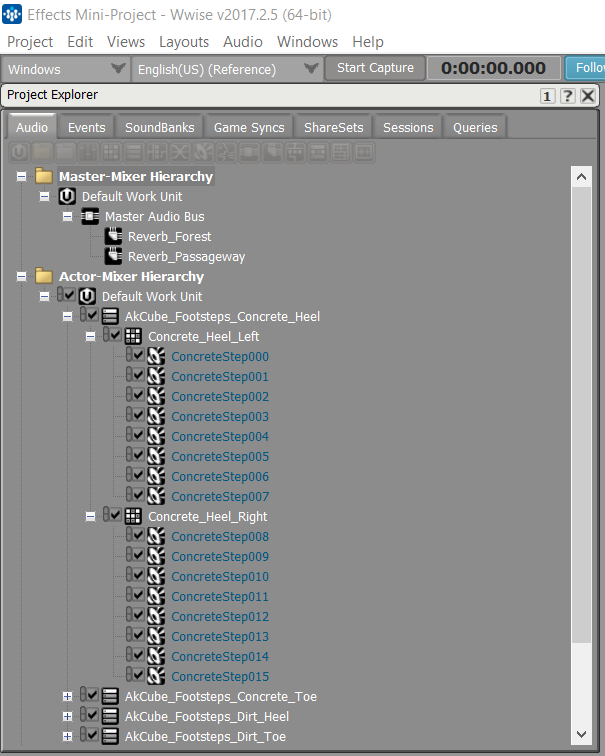The width and height of the screenshot is (605, 756).
Task: Open the Queries tab
Action: click(x=475, y=127)
